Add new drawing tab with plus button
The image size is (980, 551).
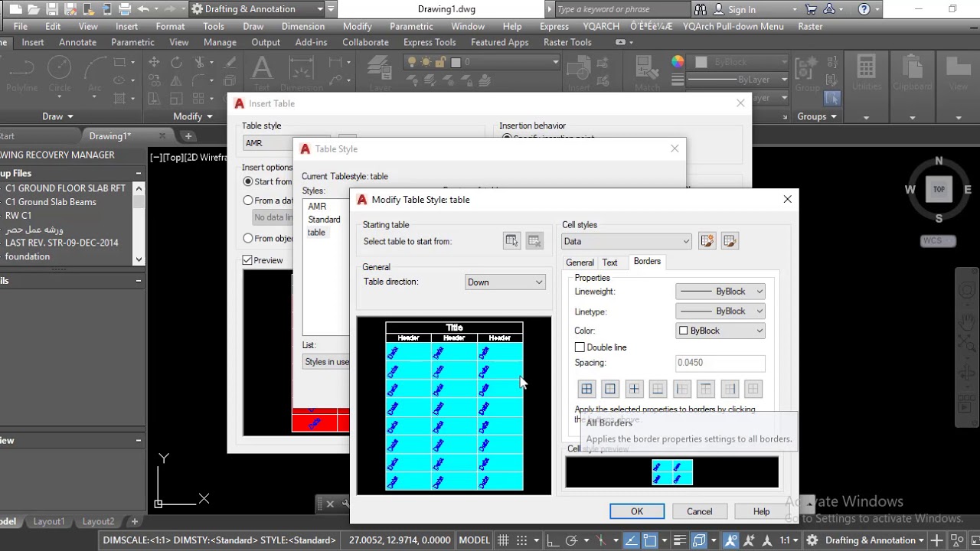click(188, 136)
